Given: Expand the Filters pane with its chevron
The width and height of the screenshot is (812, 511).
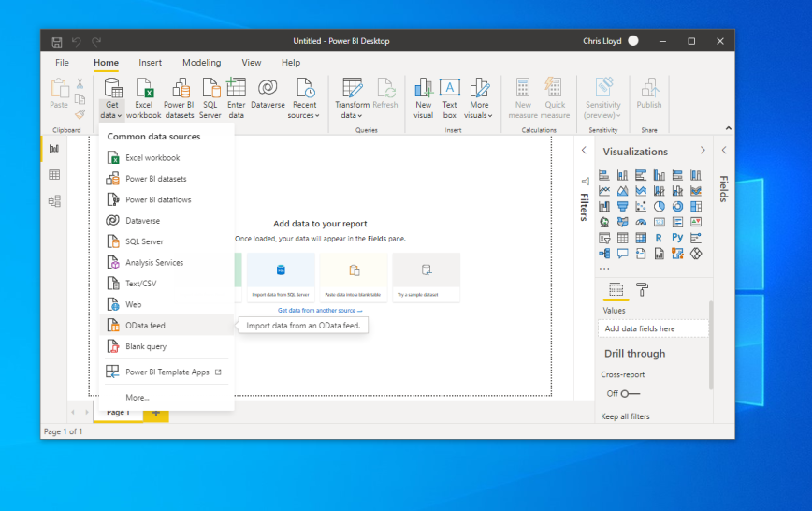Looking at the screenshot, I should (584, 151).
